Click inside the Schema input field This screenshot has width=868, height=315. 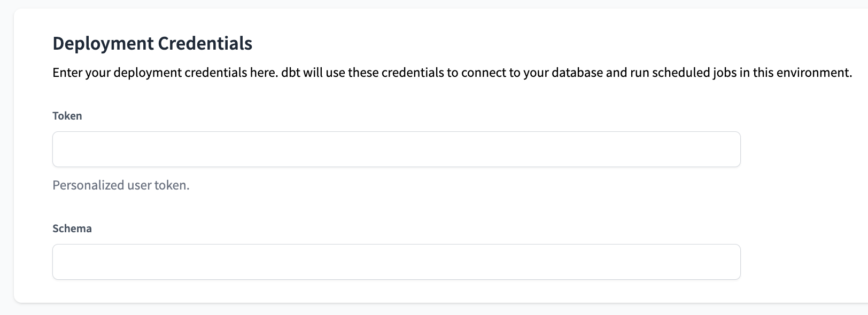(x=396, y=262)
